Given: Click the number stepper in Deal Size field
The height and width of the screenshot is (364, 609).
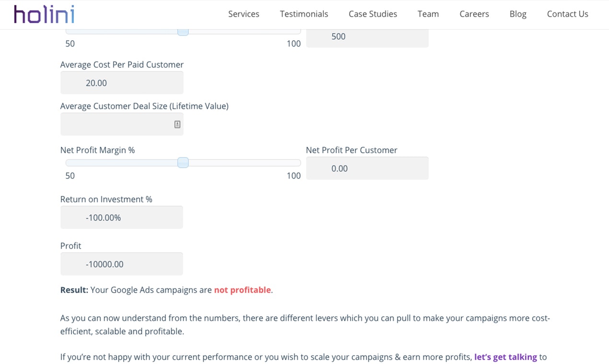Looking at the screenshot, I should pos(177,124).
